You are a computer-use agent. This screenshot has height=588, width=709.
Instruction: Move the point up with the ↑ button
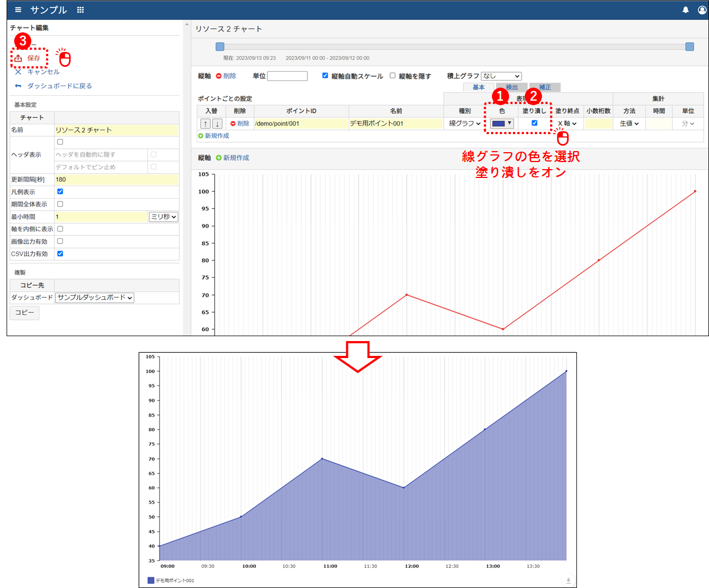coord(205,124)
